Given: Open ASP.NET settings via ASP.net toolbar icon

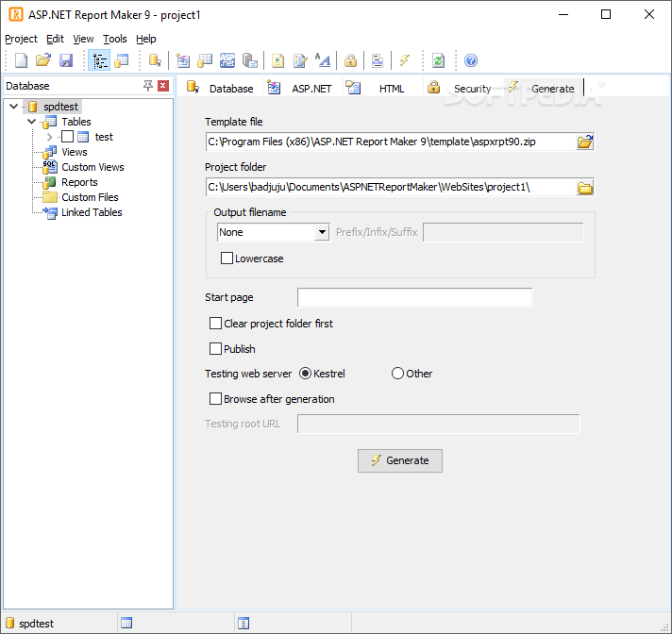Looking at the screenshot, I should point(227,60).
